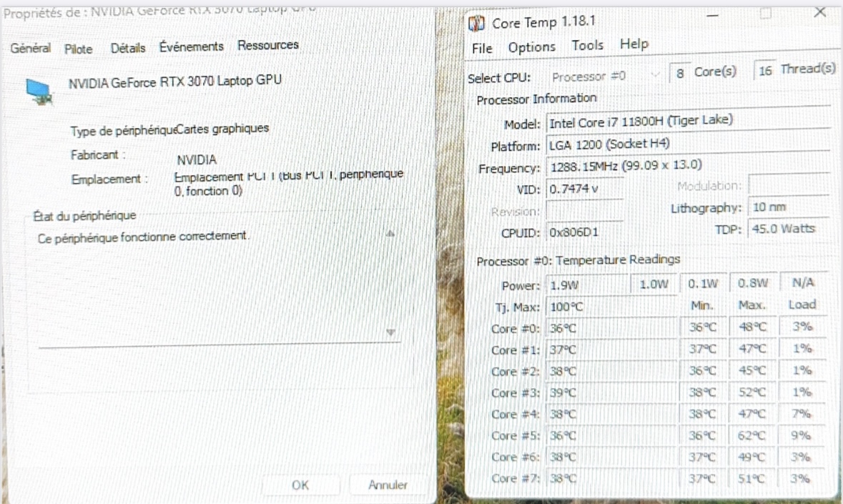Open the Tools menu in Core Temp

tap(587, 45)
